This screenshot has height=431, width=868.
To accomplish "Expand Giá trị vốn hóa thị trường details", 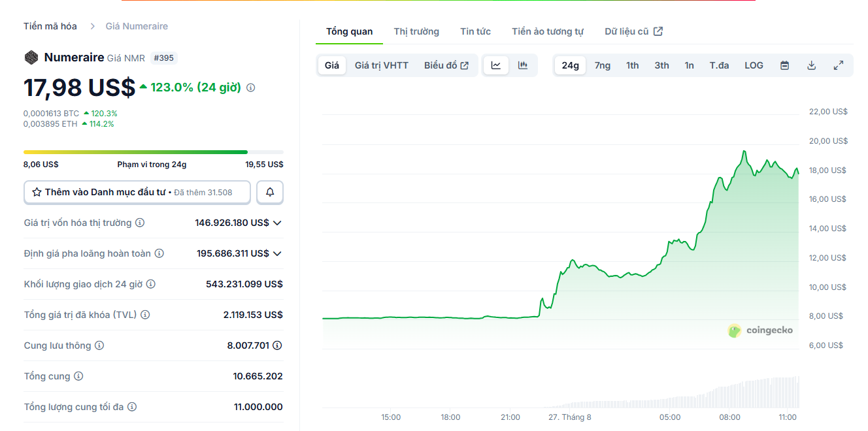I will [x=277, y=223].
